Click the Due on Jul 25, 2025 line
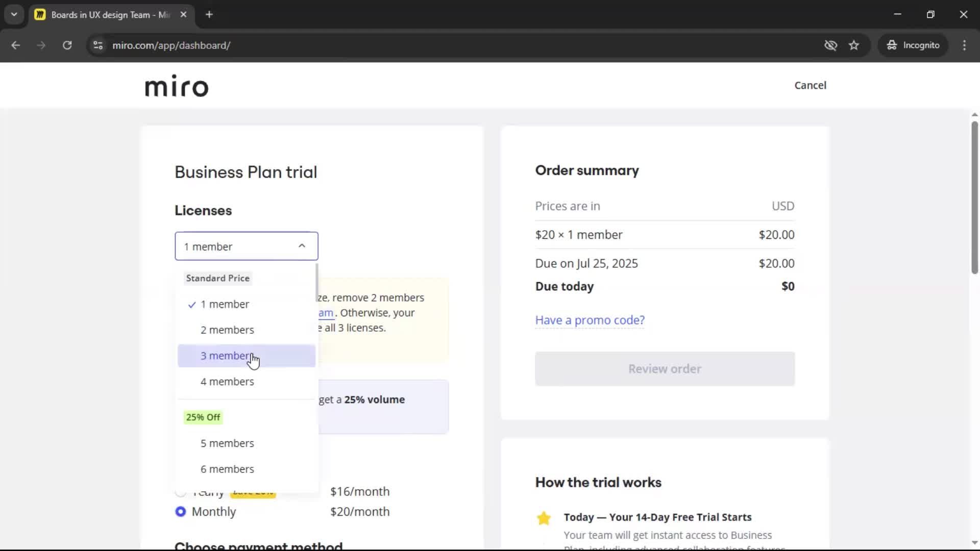 pos(665,263)
